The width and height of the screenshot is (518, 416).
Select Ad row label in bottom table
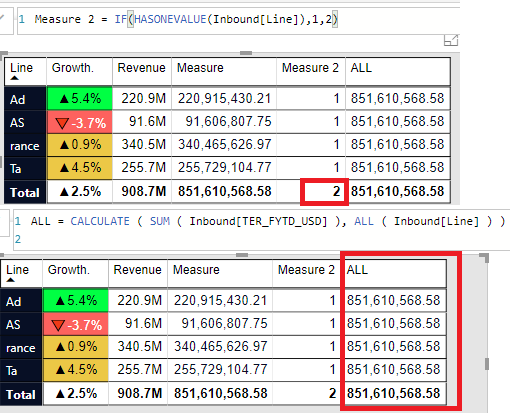[21, 301]
